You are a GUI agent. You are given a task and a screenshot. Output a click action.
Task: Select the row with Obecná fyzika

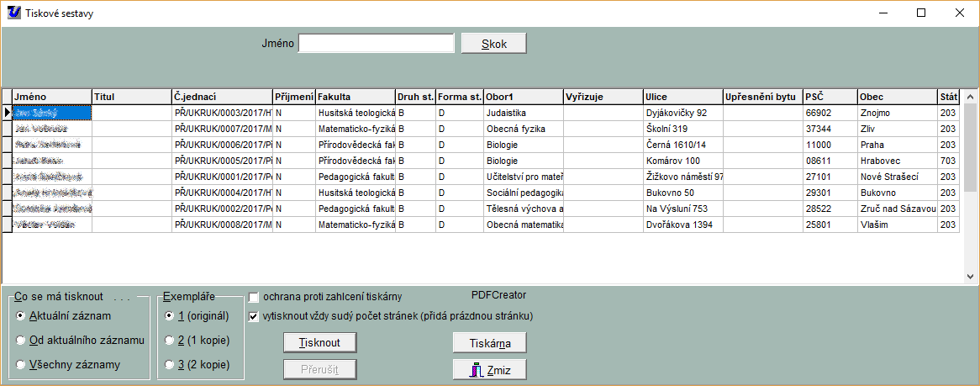tap(522, 129)
